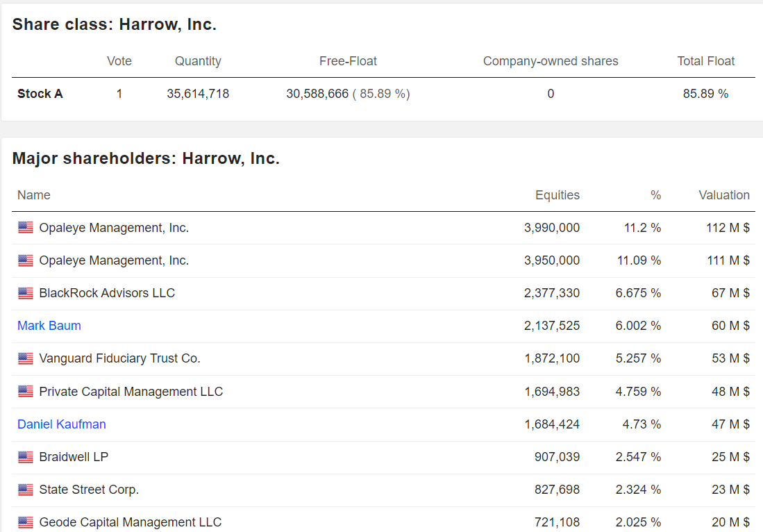The width and height of the screenshot is (763, 532).
Task: Click the Free-Float column header
Action: [348, 61]
